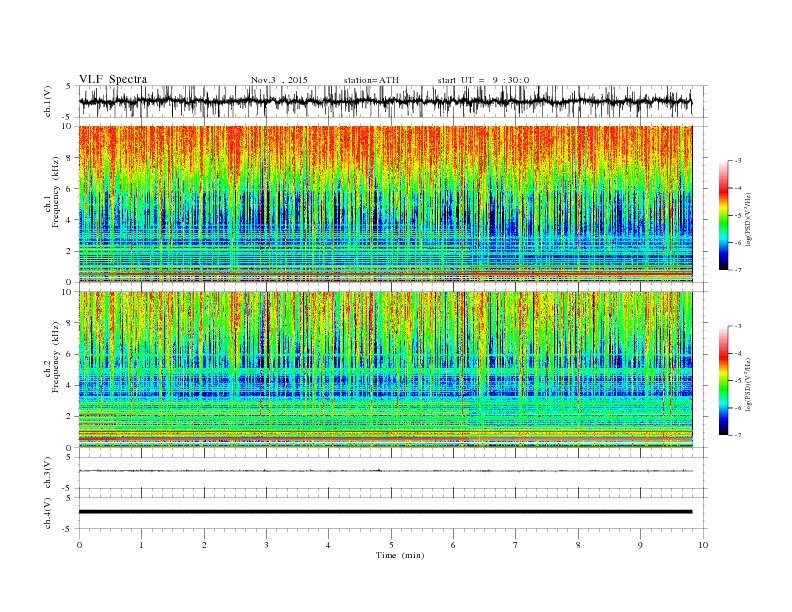The width and height of the screenshot is (792, 612).
Task: Click the lower colorbar's log(PSD) label
Action: [749, 385]
